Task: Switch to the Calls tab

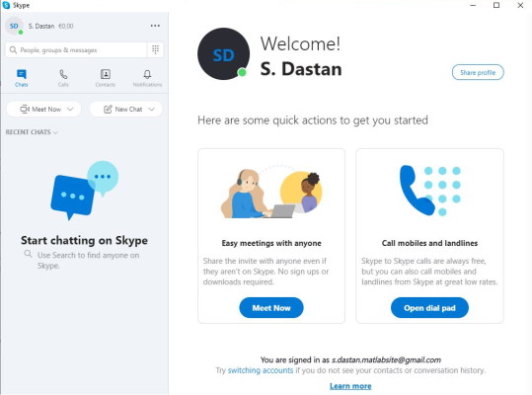Action: (63, 78)
